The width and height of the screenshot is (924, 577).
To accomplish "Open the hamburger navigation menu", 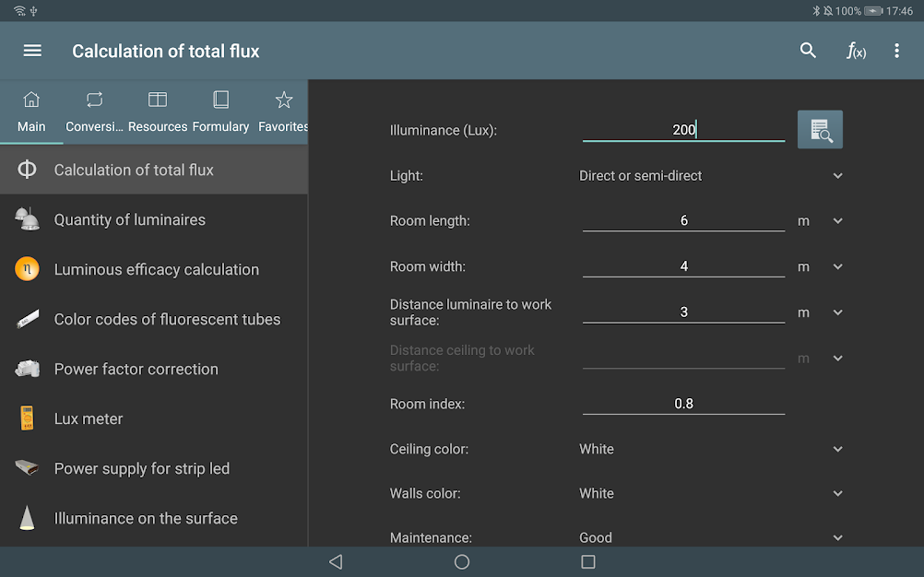I will tap(32, 51).
